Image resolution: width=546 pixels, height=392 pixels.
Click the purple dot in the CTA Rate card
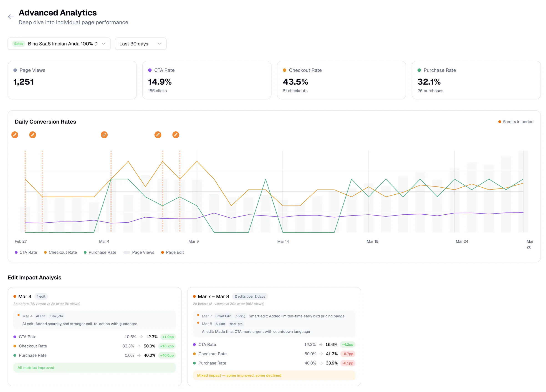click(x=150, y=70)
